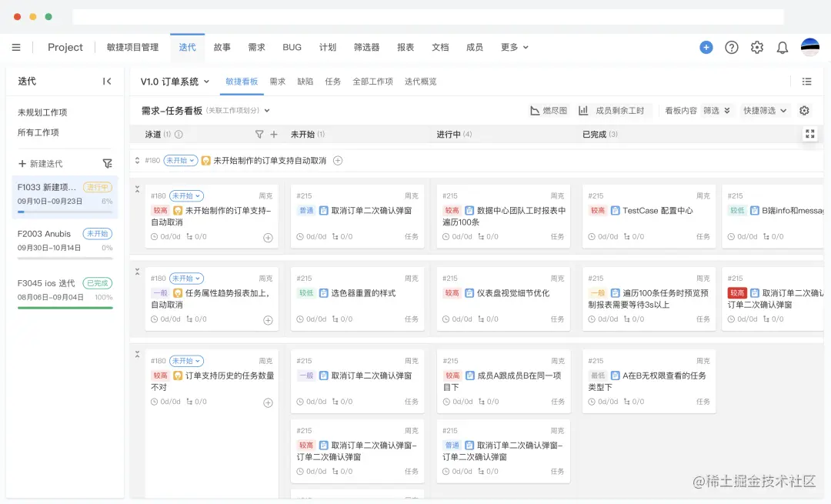The height and width of the screenshot is (504, 831).
Task: Click the F1033 progress bar
Action: pos(65,212)
